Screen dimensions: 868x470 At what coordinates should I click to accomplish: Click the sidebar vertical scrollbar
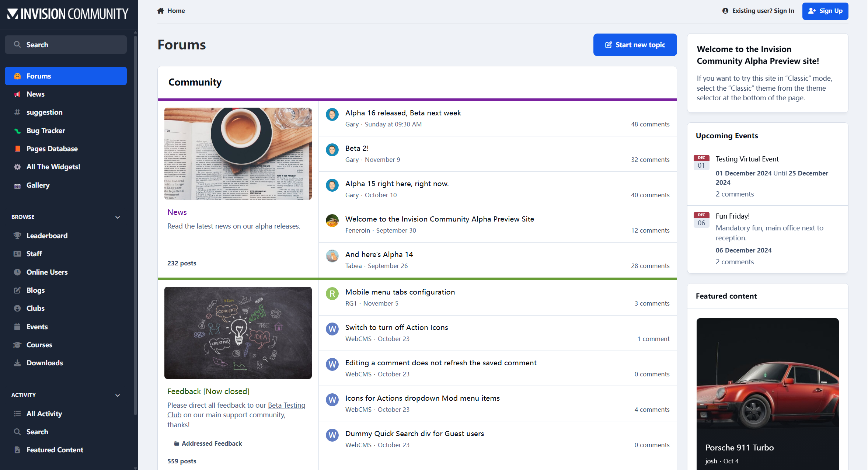[135, 221]
